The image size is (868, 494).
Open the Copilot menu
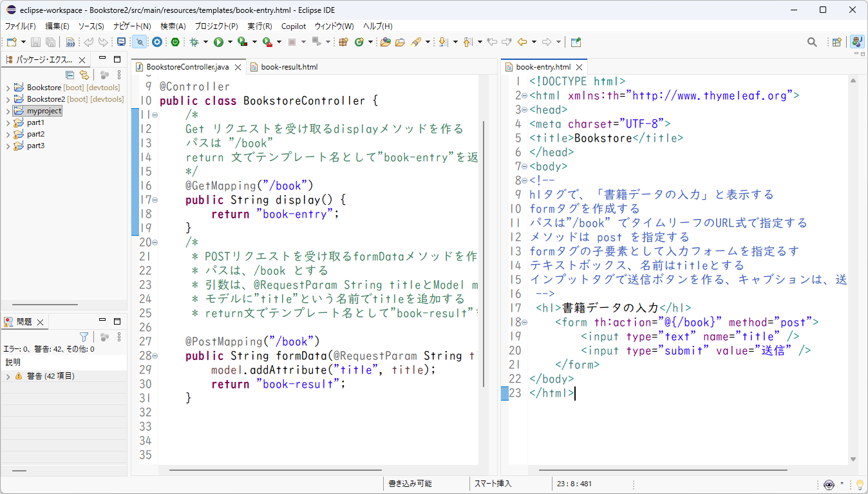point(294,26)
